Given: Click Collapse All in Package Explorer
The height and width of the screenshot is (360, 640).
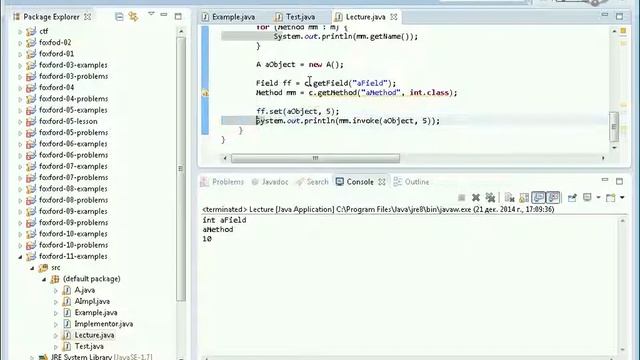Looking at the screenshot, I should click(x=119, y=17).
